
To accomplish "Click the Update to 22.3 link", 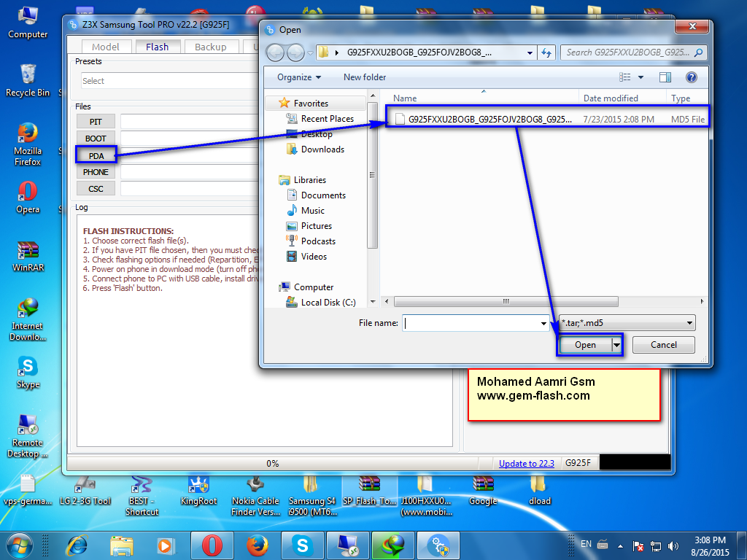I will pyautogui.click(x=527, y=463).
